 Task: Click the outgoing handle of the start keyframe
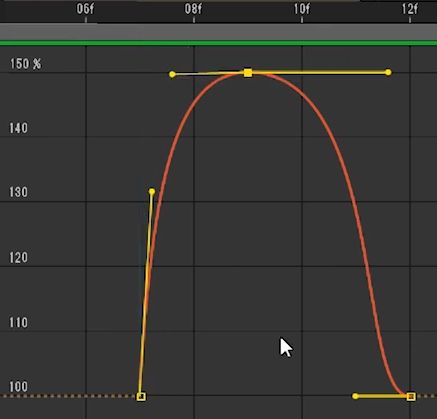[x=152, y=192]
